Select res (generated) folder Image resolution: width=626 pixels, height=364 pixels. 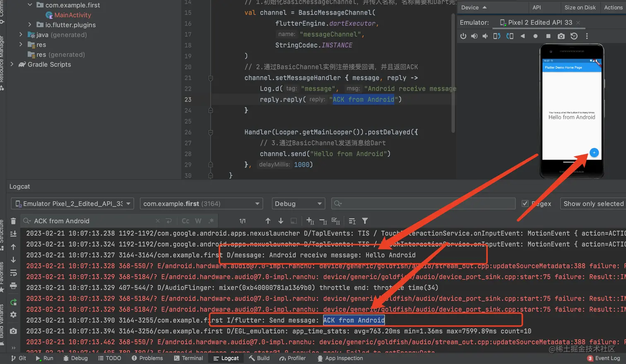coord(56,55)
